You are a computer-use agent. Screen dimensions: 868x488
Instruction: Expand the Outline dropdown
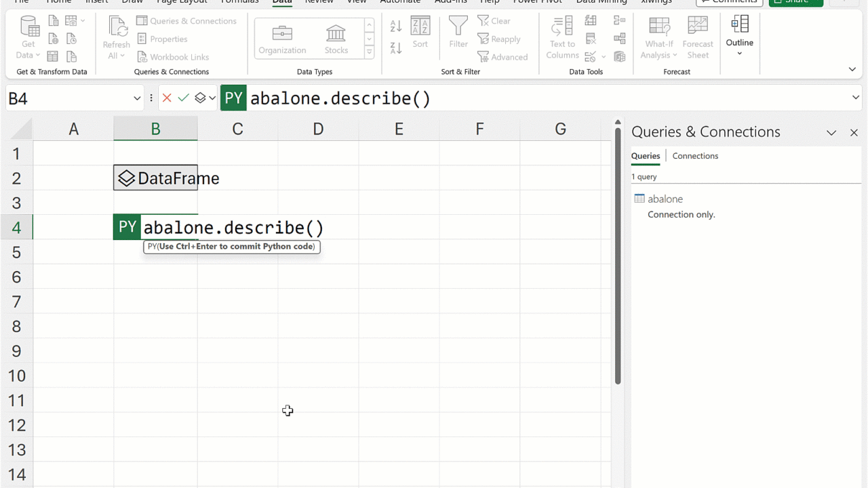(x=739, y=53)
